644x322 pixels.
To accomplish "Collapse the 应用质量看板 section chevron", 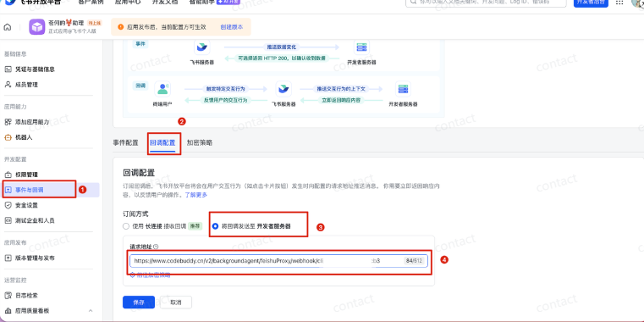I will pos(91,310).
